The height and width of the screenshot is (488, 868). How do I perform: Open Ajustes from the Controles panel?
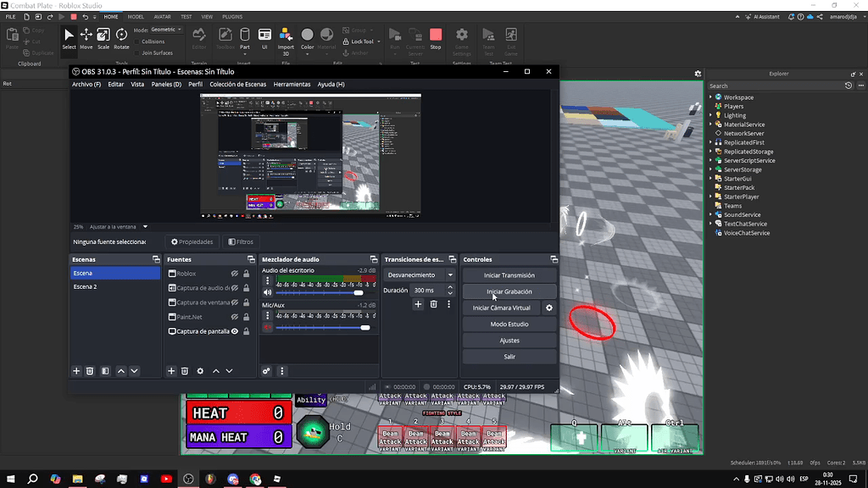[509, 340]
